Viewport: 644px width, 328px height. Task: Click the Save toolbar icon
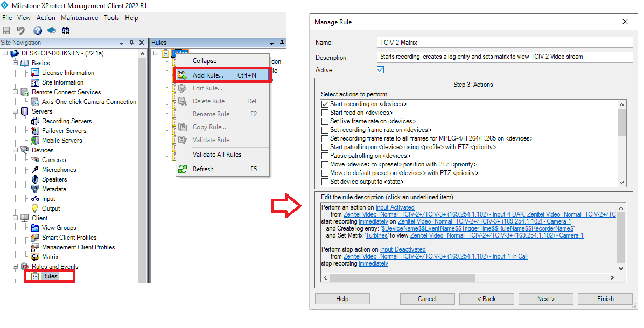point(6,30)
